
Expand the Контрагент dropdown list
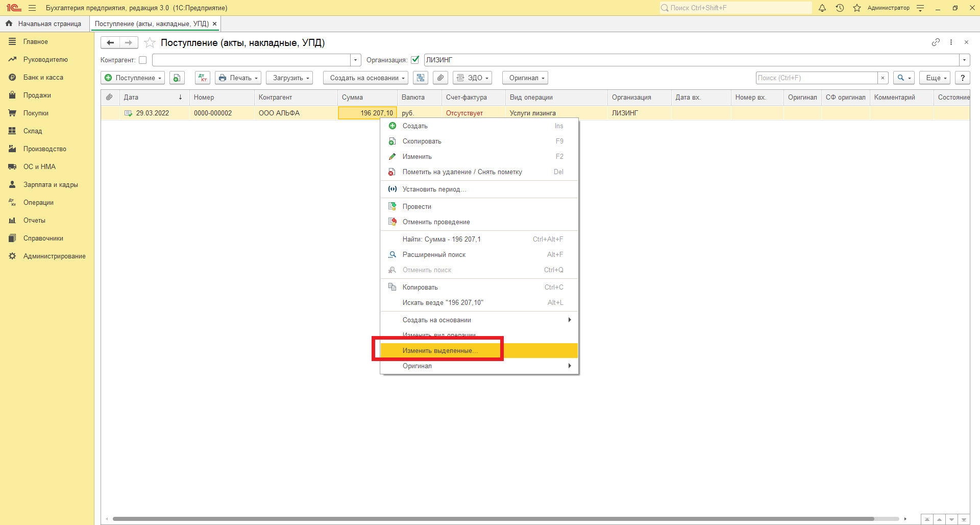tap(356, 60)
